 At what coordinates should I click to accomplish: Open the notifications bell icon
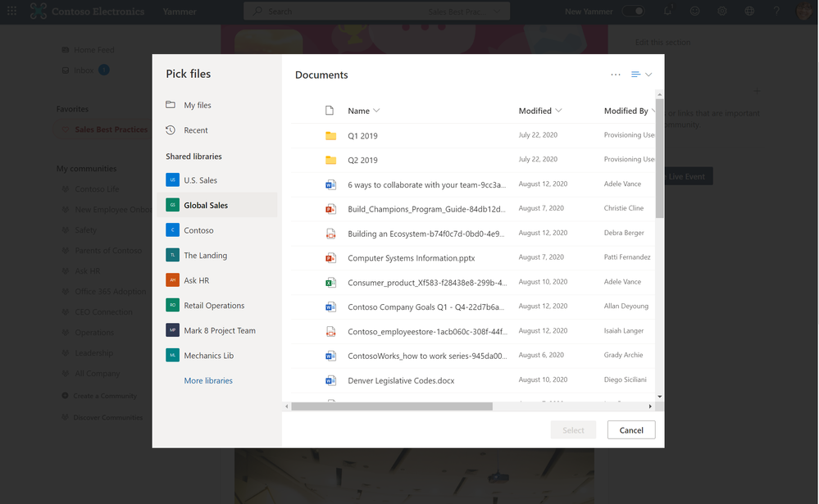pyautogui.click(x=667, y=11)
